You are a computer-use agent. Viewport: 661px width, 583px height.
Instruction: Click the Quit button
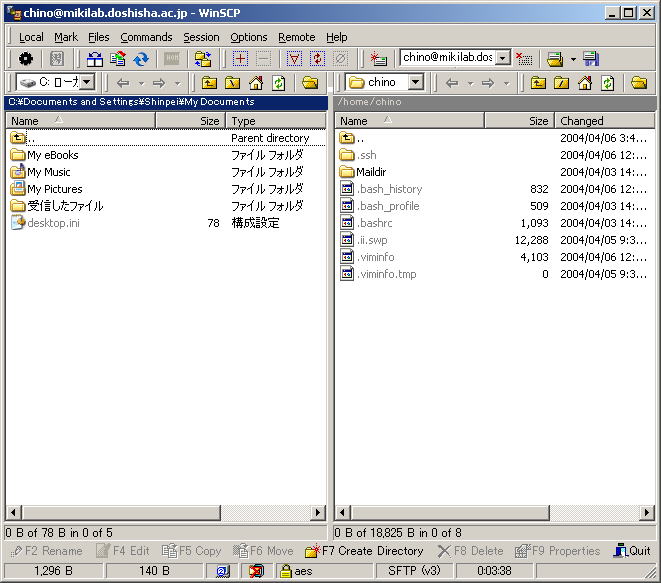click(632, 551)
